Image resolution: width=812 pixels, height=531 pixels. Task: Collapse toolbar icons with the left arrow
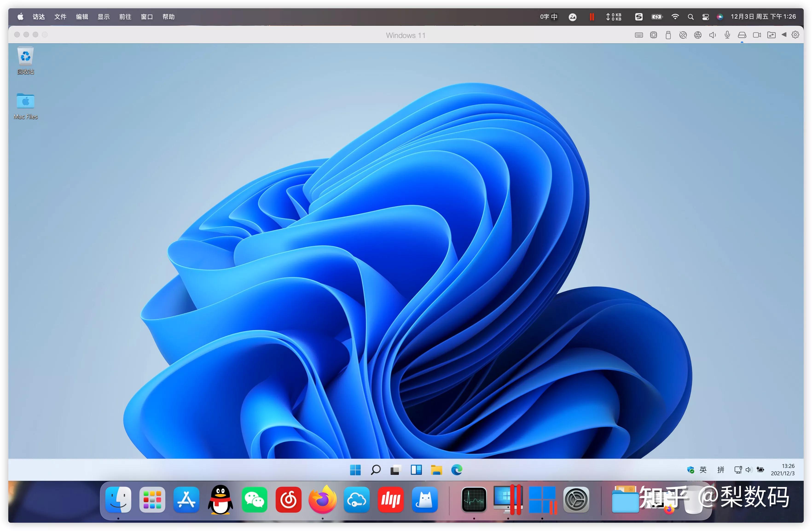[784, 35]
